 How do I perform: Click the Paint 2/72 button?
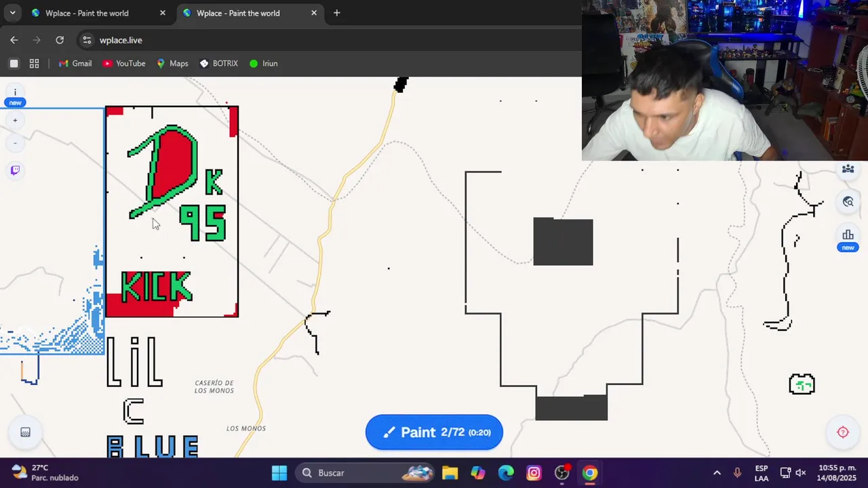pos(434,432)
